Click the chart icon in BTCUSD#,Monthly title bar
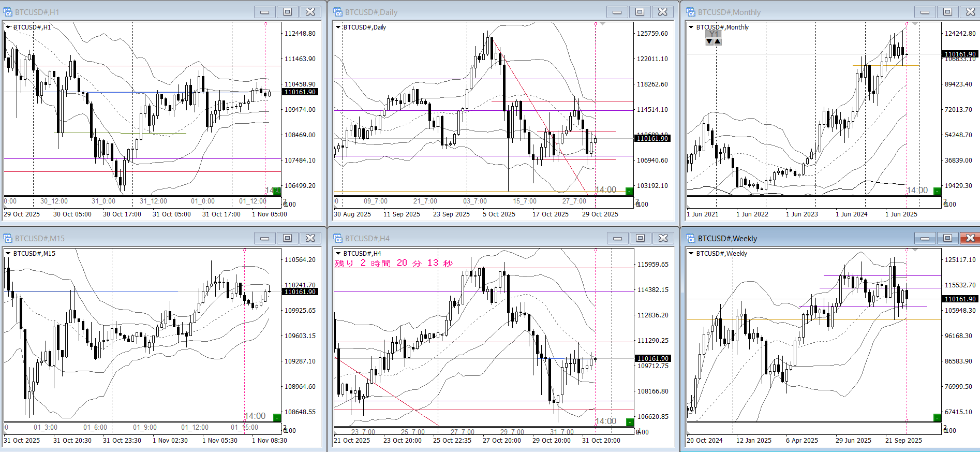The width and height of the screenshot is (980, 452). coord(691,12)
